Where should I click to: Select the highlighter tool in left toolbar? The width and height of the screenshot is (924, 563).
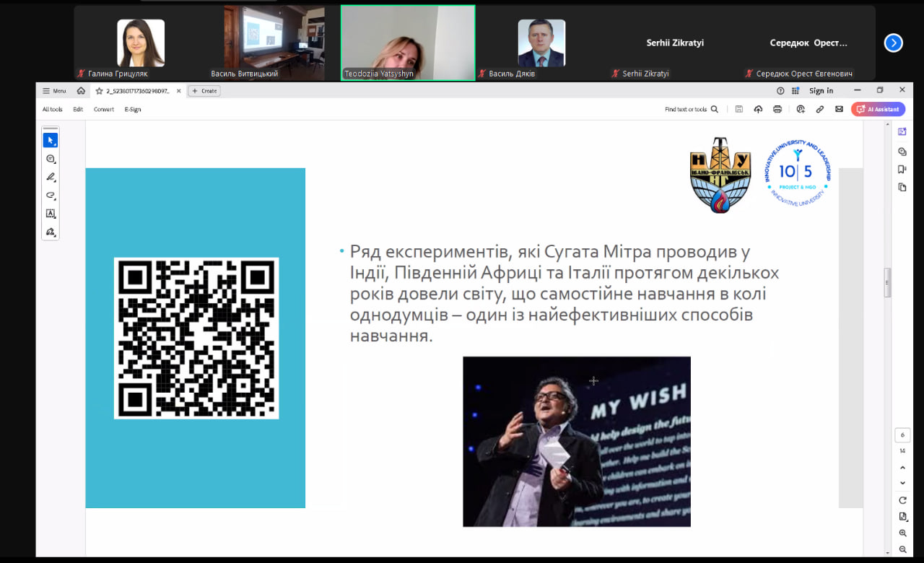pos(51,177)
